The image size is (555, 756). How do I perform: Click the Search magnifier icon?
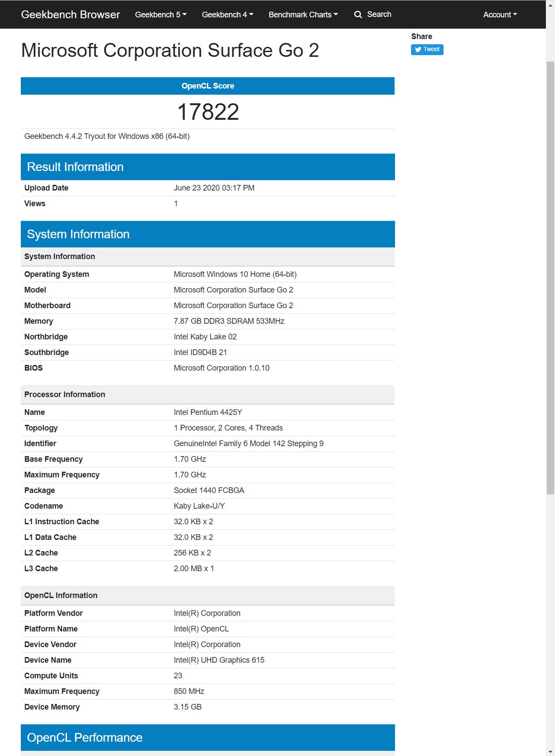coord(358,14)
